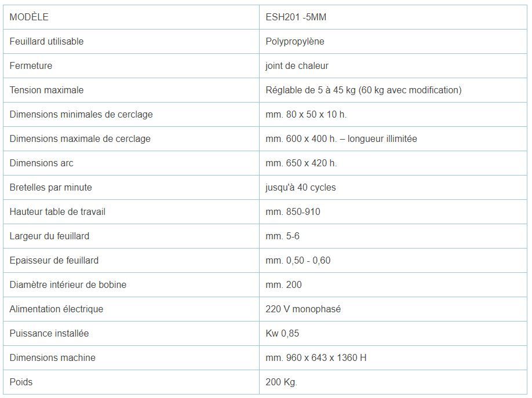
Task: Click the Dimensions machine label
Action: coord(52,358)
